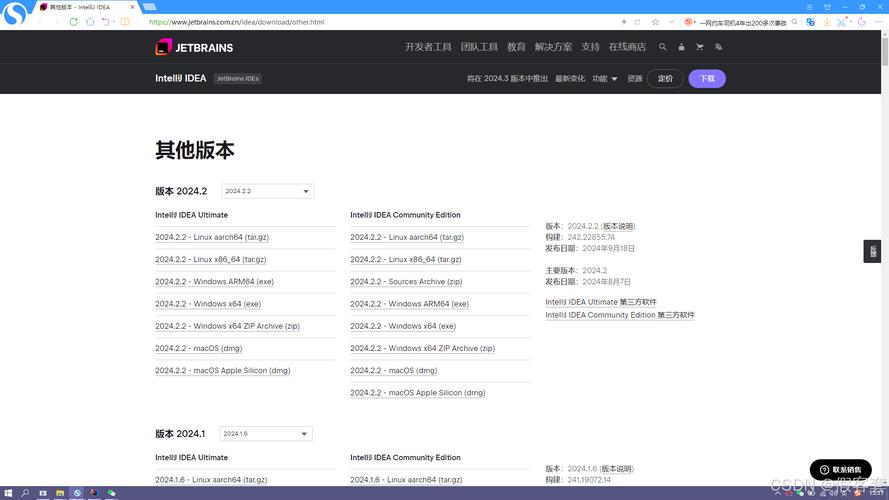
Task: Bookmark page with star icon
Action: pos(655,22)
